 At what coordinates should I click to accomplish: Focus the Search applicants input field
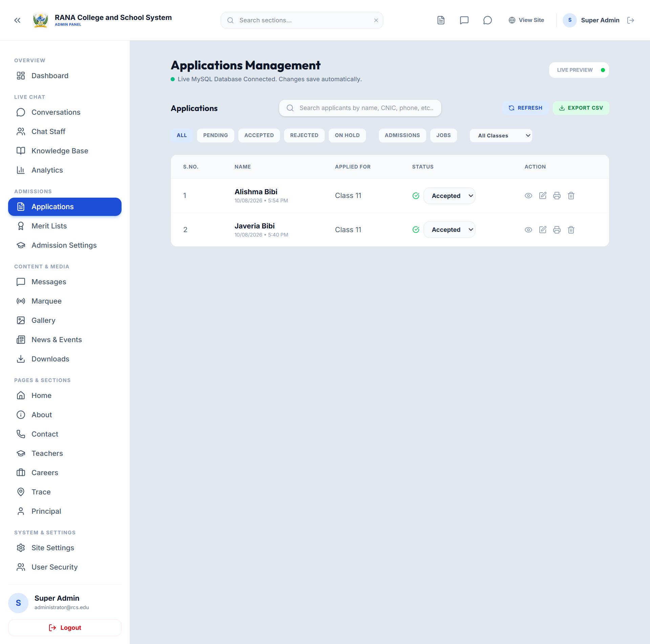coord(360,108)
